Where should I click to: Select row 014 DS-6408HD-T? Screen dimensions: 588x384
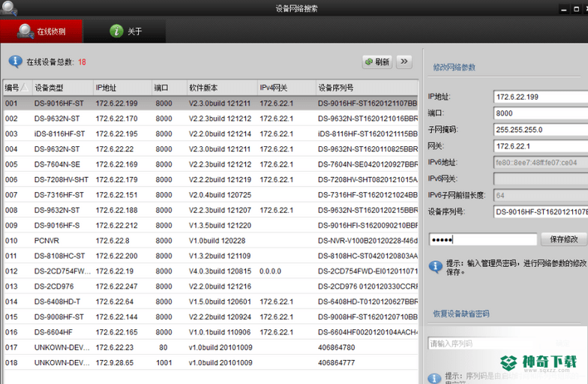point(211,301)
